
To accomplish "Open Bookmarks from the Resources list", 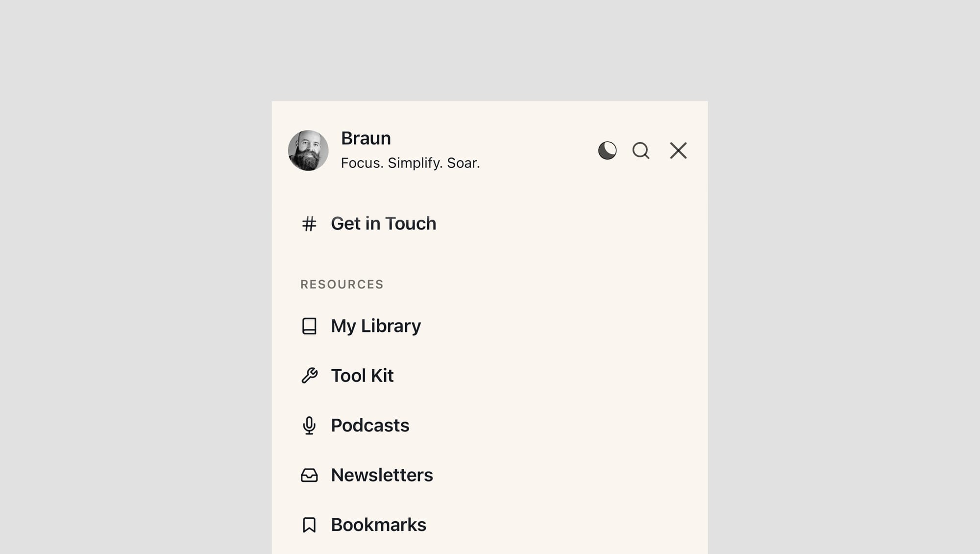I will 378,525.
